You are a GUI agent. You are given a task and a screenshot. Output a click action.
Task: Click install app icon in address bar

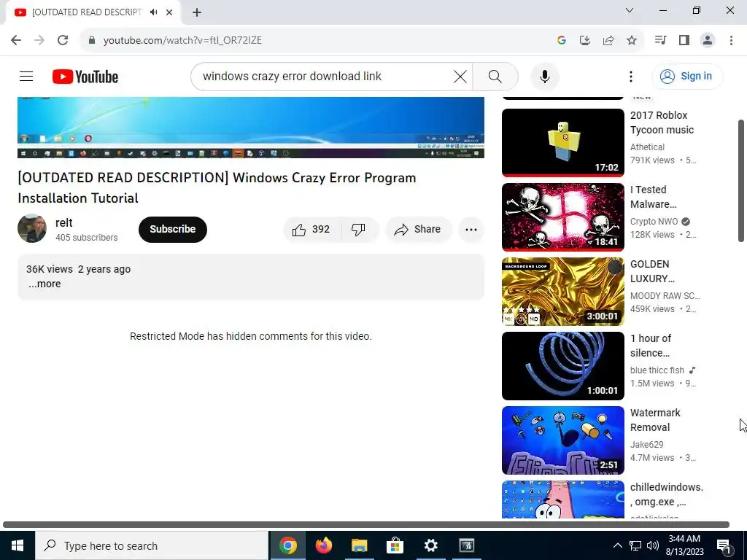584,40
